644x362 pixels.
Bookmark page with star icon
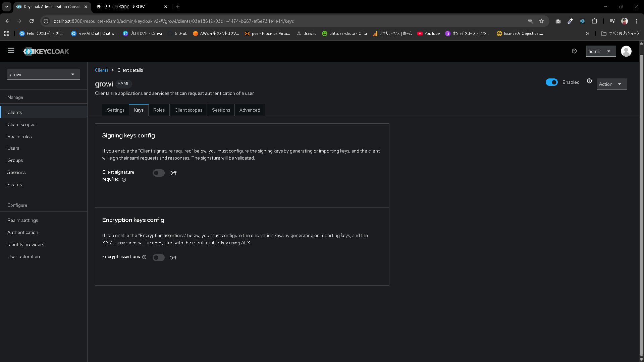click(541, 21)
